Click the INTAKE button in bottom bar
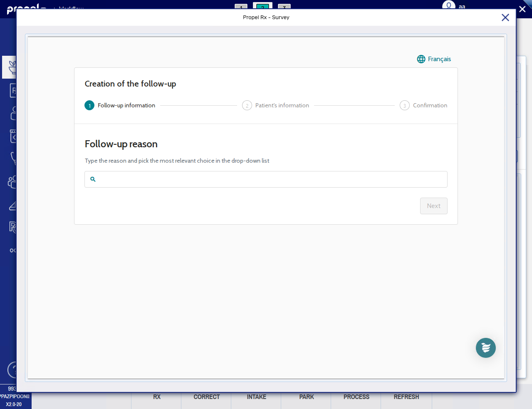Screen dimensions: 532x409 click(x=256, y=397)
